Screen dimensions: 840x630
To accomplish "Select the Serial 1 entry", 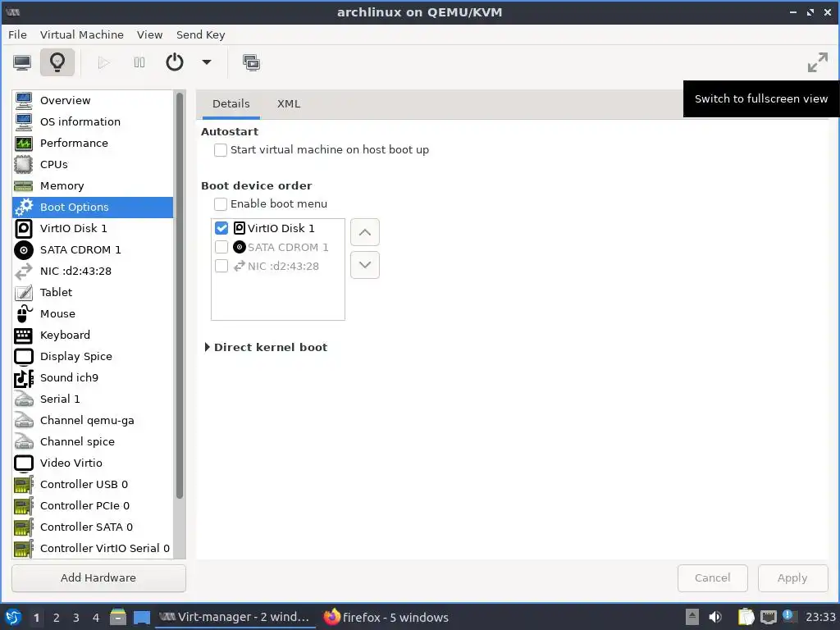I will [x=93, y=399].
